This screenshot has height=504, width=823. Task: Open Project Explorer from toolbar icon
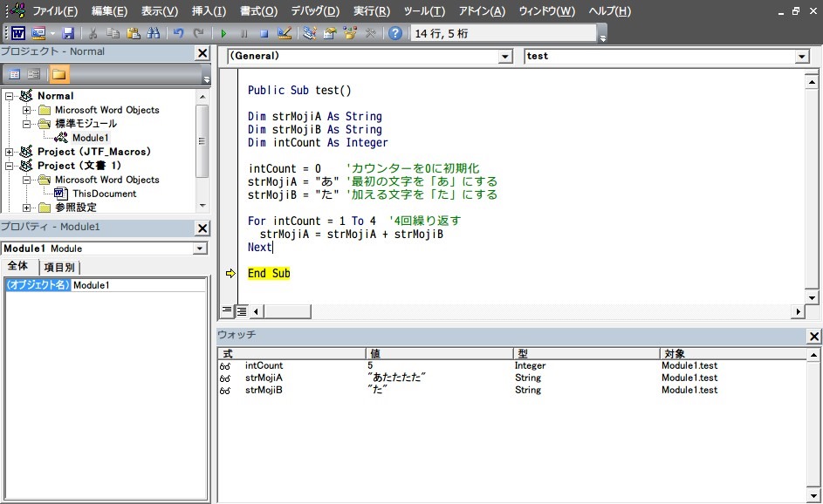coord(310,33)
